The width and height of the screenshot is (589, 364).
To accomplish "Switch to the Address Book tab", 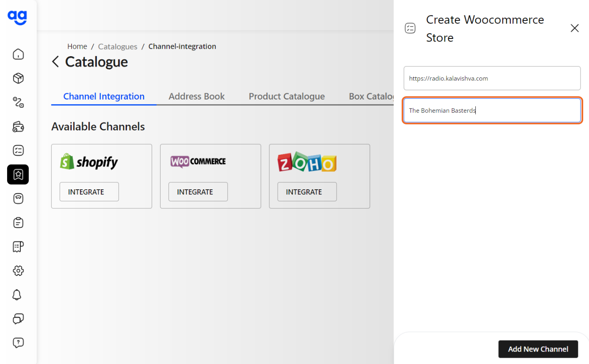I will 197,96.
